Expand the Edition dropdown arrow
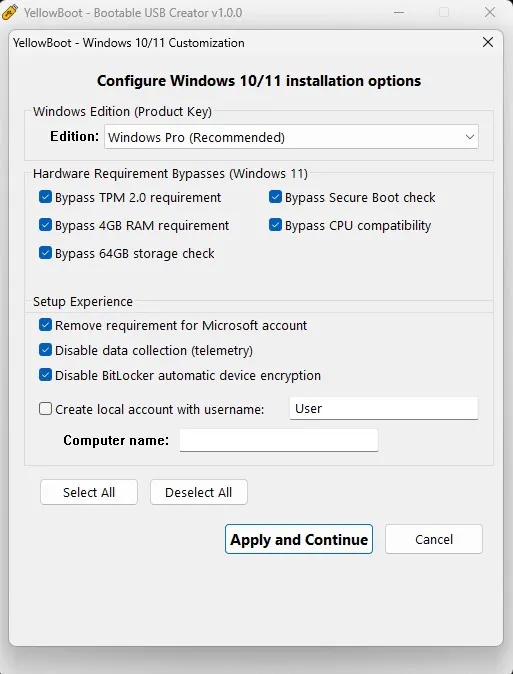 (x=470, y=137)
